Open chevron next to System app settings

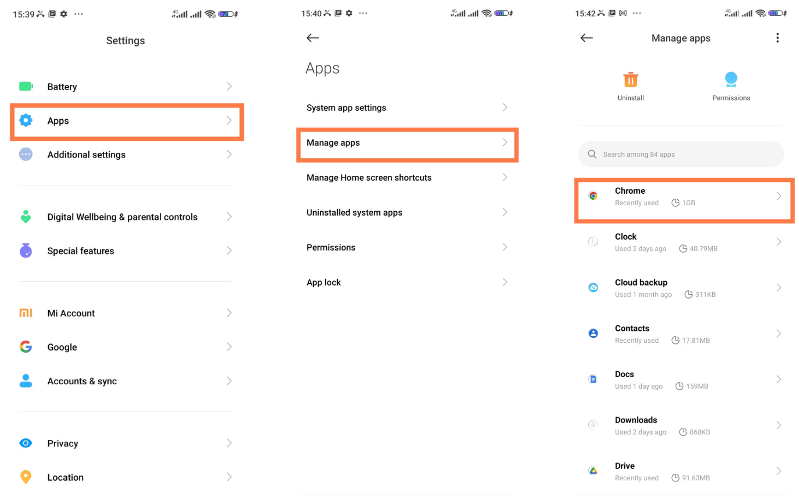(504, 107)
